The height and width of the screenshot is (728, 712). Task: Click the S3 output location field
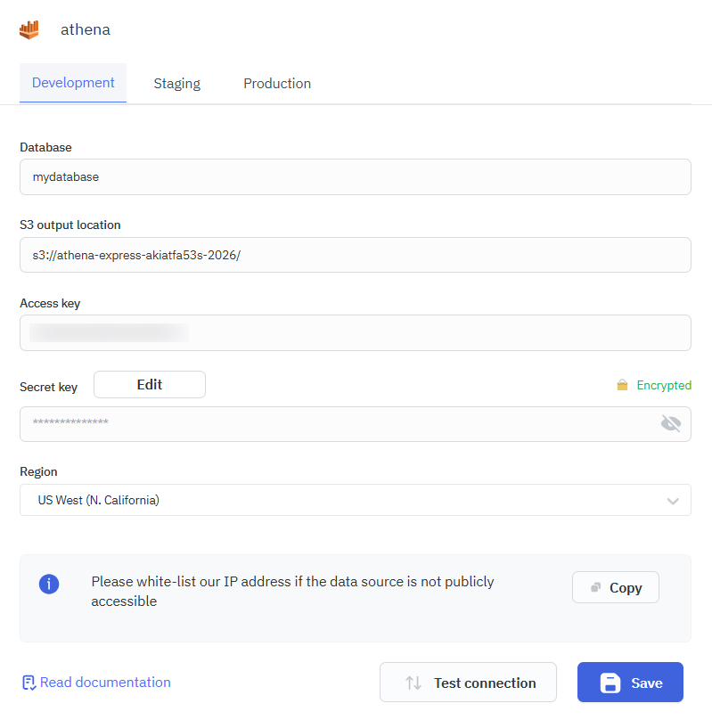pos(355,255)
